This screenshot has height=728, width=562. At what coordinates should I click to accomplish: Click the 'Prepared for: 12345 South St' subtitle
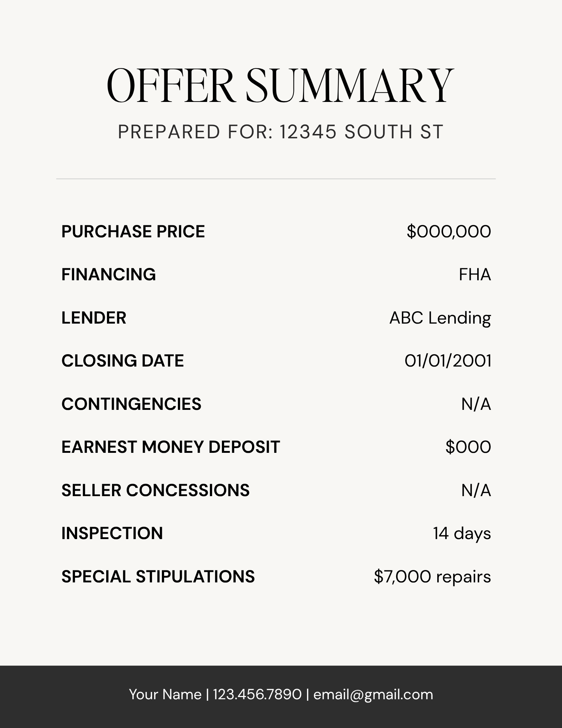[280, 132]
